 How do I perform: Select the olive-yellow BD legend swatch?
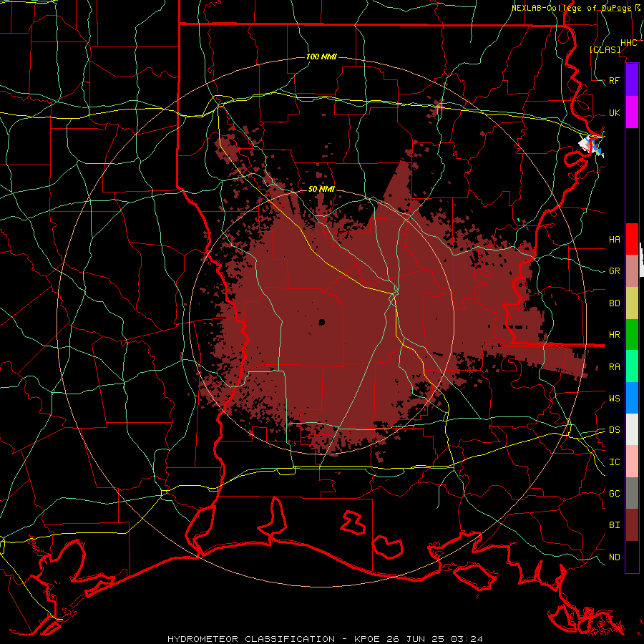click(632, 303)
